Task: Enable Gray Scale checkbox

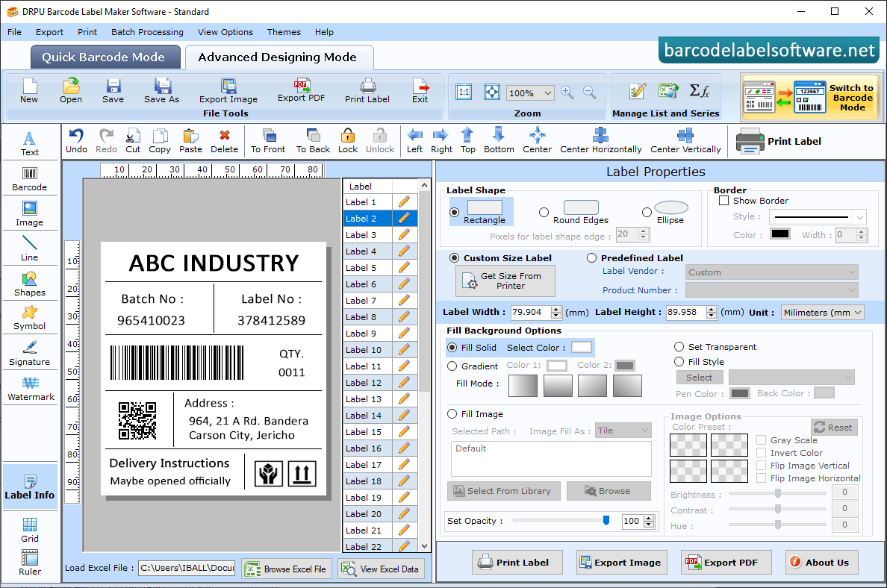Action: (x=762, y=440)
